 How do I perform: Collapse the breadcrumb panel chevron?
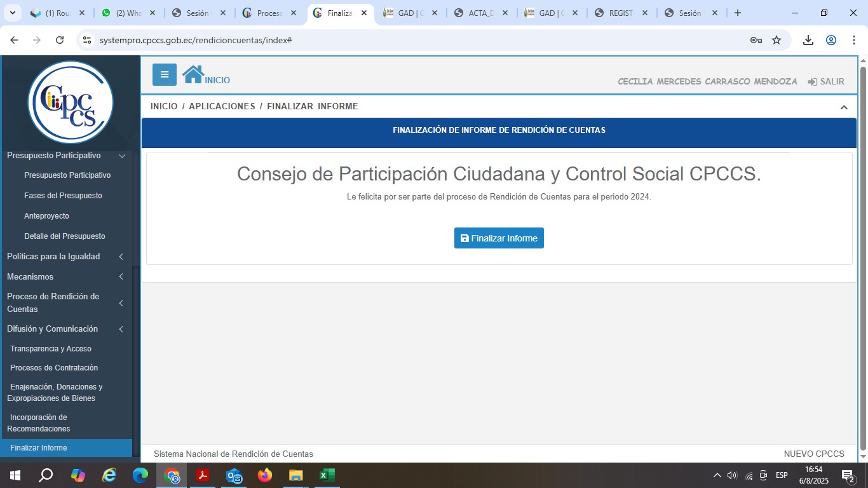844,107
